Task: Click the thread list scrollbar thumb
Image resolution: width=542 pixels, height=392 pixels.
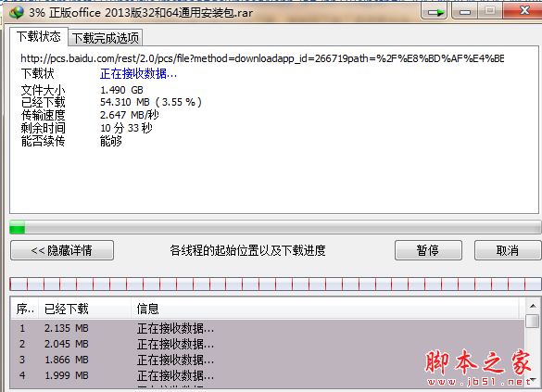Action: click(x=533, y=321)
